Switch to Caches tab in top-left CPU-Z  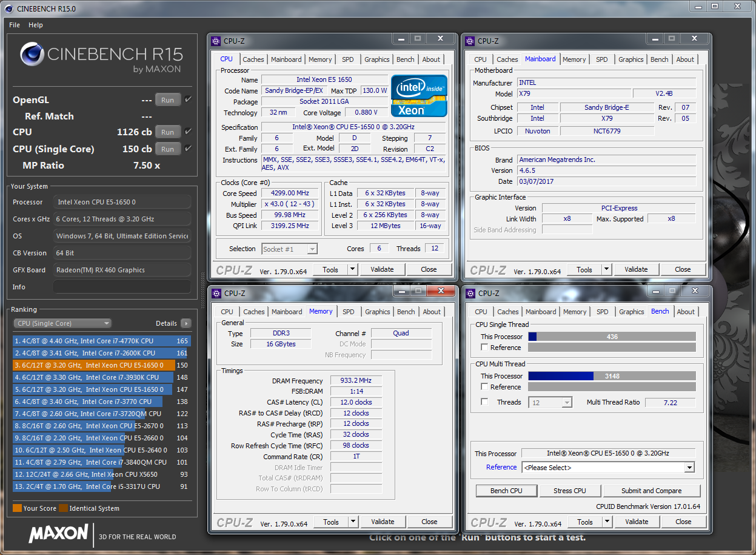253,59
